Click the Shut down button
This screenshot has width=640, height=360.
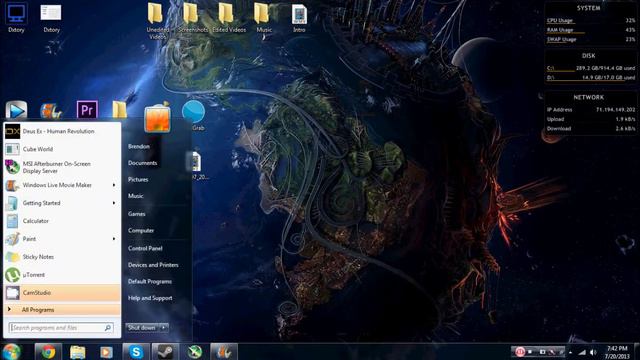click(142, 328)
